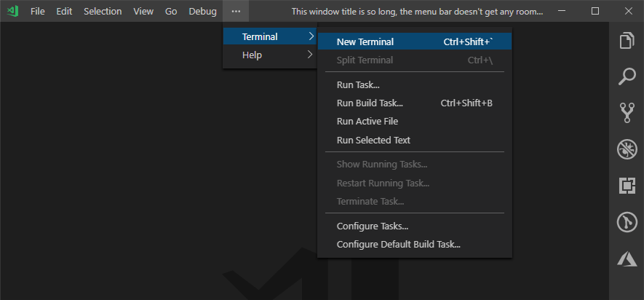The image size is (644, 300).
Task: Click the VS Code logo icon
Action: (12, 12)
